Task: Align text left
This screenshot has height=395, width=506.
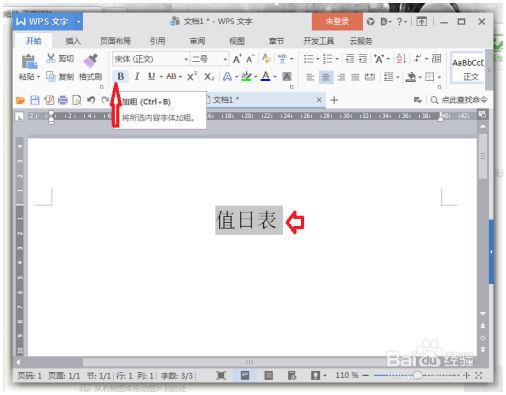Action: pyautogui.click(x=310, y=77)
